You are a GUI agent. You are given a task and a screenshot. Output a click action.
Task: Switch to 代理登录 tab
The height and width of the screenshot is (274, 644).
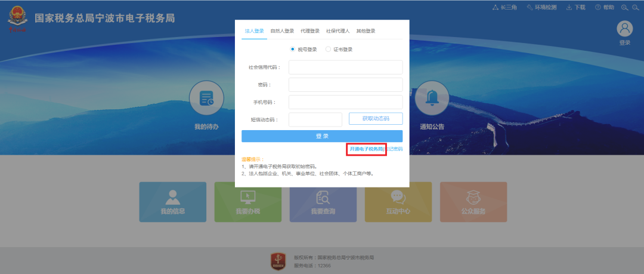point(309,31)
